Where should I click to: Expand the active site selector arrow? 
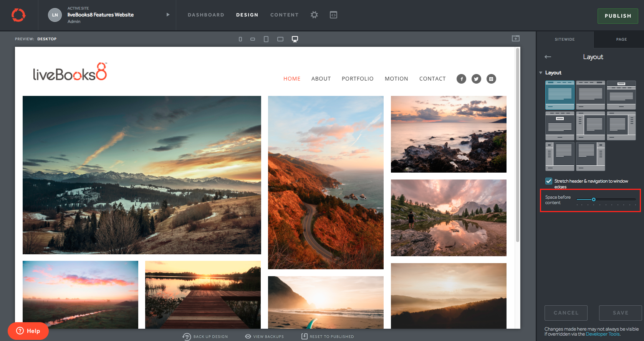coord(168,15)
